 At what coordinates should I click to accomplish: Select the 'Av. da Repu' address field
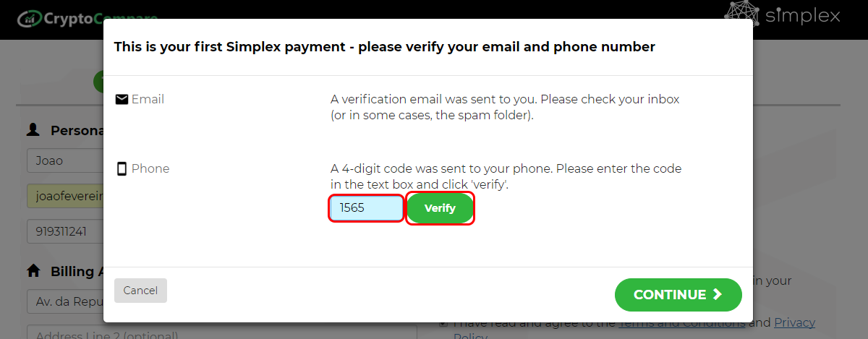pyautogui.click(x=65, y=301)
